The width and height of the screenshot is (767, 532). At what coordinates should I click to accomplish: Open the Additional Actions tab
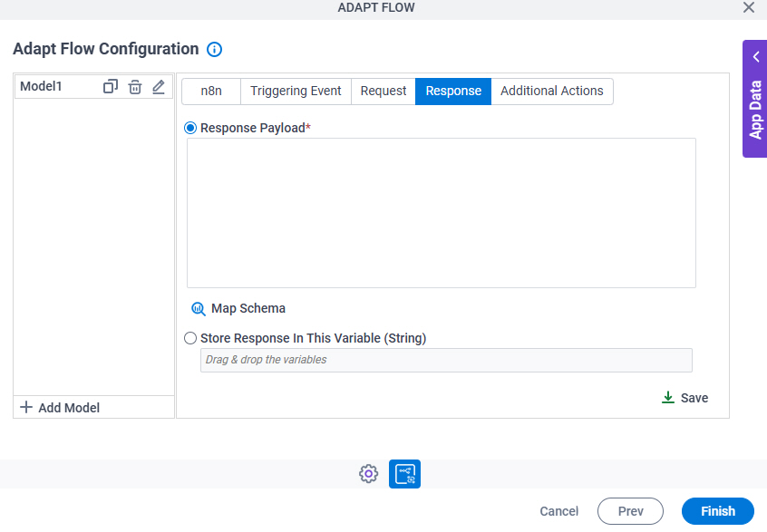point(552,91)
